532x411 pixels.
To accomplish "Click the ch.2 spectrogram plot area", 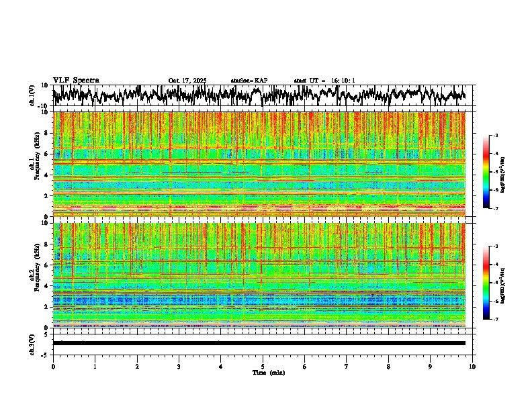I will (259, 275).
